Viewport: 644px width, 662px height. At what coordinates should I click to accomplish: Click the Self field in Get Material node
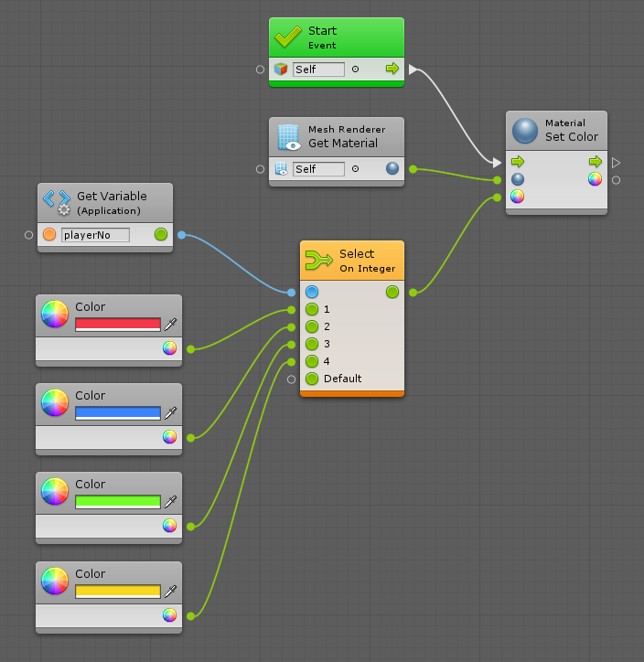pos(318,169)
